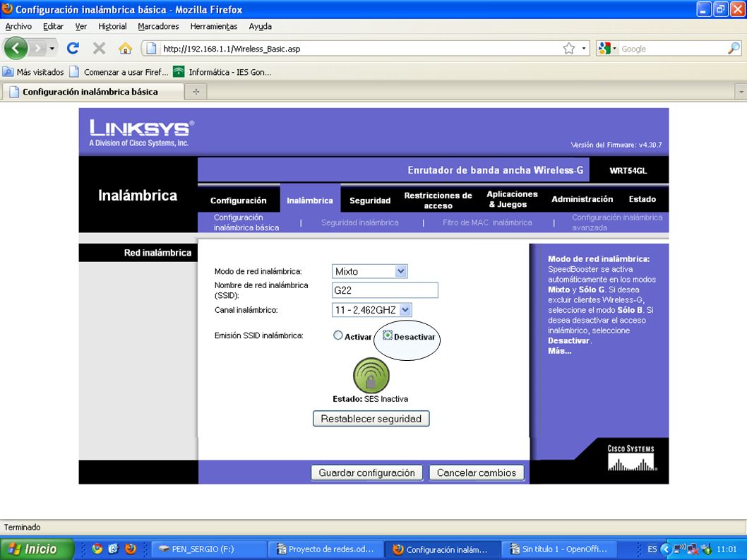This screenshot has width=747, height=560.
Task: Open Seguridad inalámbrica subtab
Action: 359,222
